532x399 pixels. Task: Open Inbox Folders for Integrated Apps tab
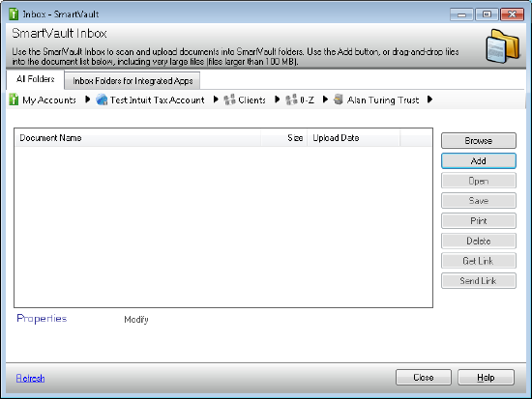click(133, 81)
